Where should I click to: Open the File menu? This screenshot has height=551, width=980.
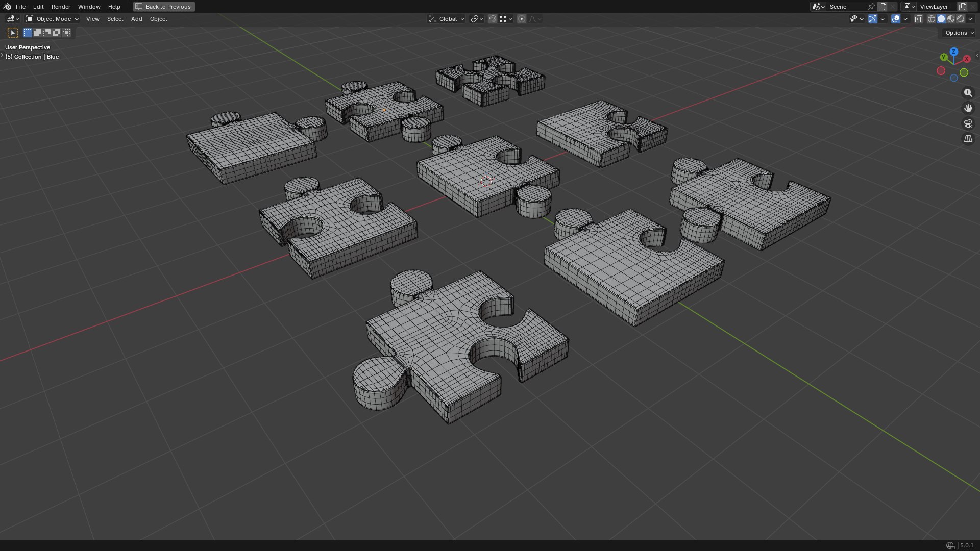20,7
